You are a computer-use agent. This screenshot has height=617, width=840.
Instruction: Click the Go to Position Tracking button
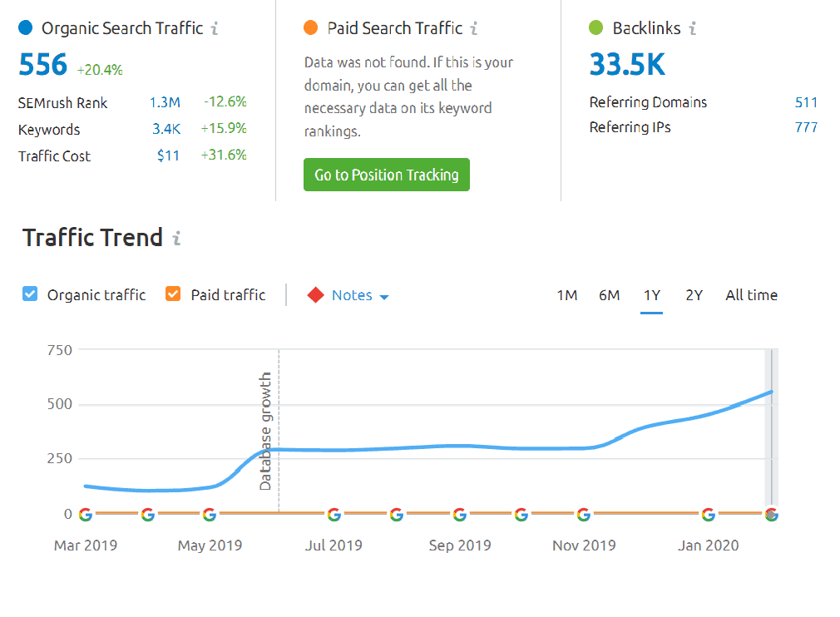pyautogui.click(x=387, y=175)
